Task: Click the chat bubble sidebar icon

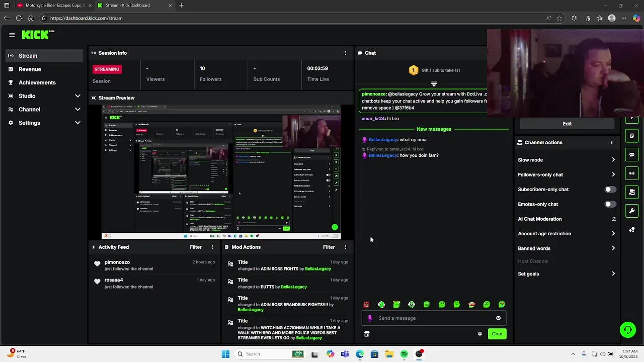Action: 632,154
